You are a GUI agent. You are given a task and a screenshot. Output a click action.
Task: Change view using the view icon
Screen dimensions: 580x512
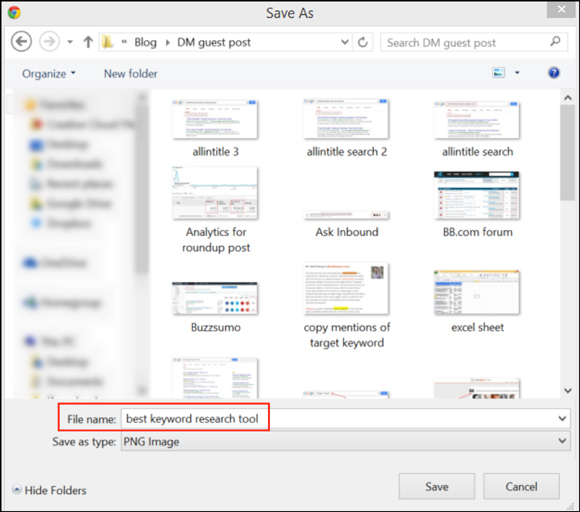point(498,73)
